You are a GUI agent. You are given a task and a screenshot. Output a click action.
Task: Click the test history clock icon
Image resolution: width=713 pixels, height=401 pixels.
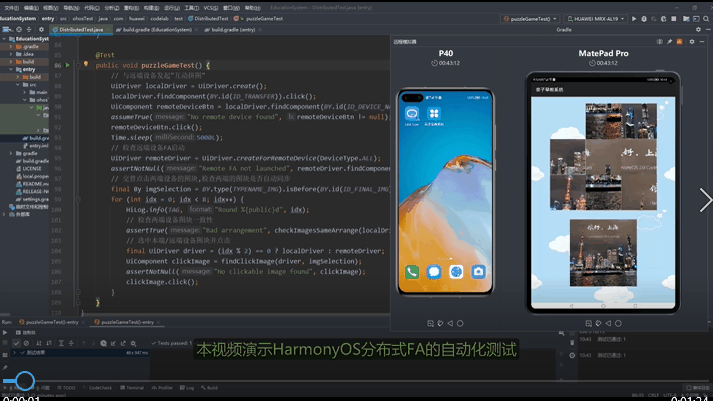[103, 343]
